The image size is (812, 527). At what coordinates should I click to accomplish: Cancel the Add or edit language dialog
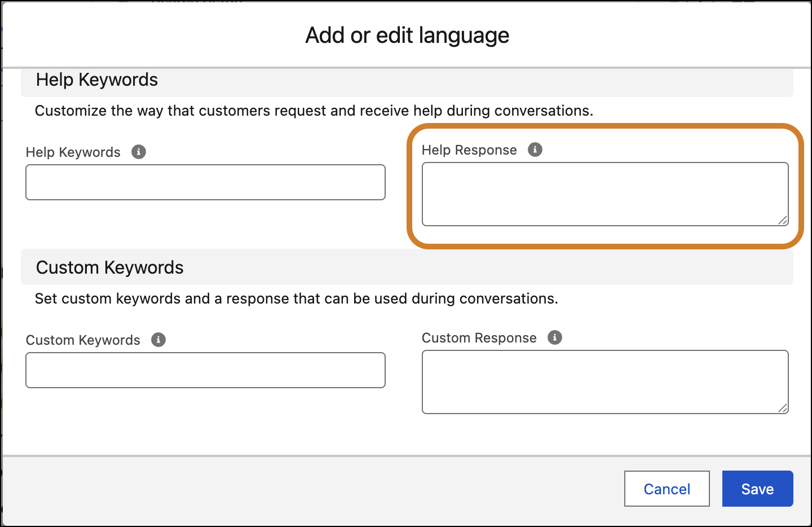coord(667,489)
